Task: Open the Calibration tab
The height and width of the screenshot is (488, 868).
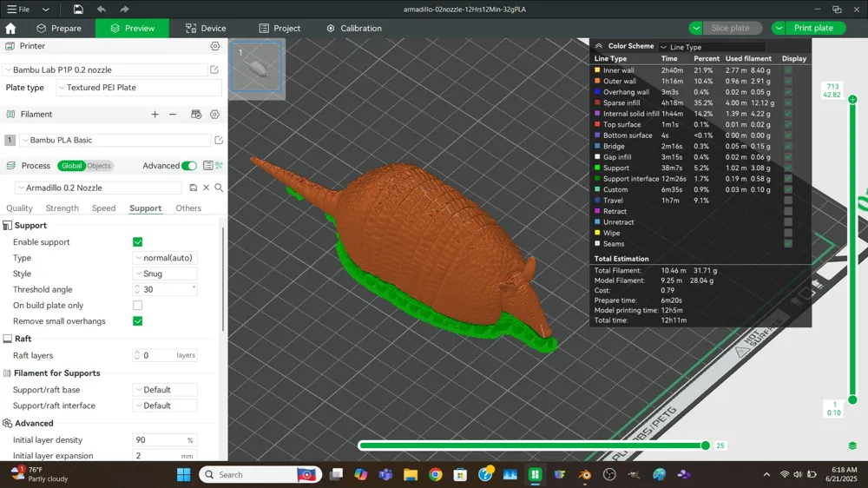Action: [354, 29]
